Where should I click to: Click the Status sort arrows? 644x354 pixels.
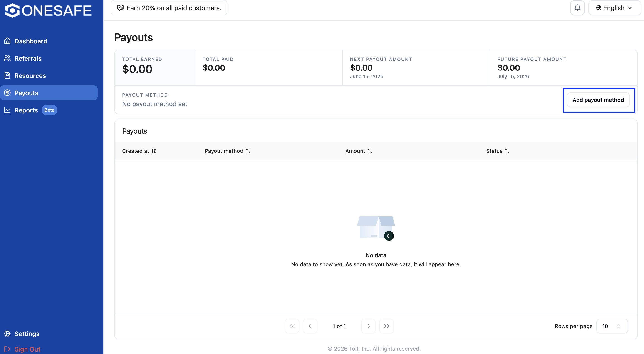pos(507,151)
